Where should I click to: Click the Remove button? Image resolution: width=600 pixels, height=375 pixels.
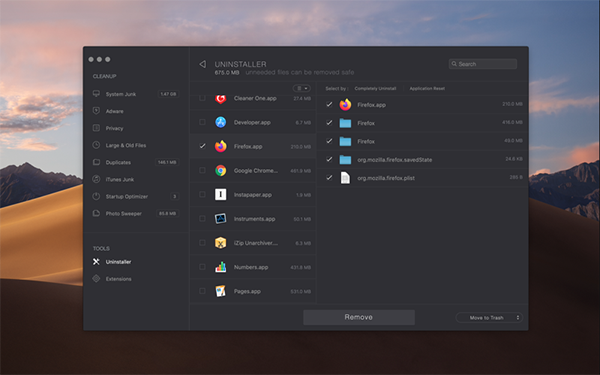click(x=359, y=317)
